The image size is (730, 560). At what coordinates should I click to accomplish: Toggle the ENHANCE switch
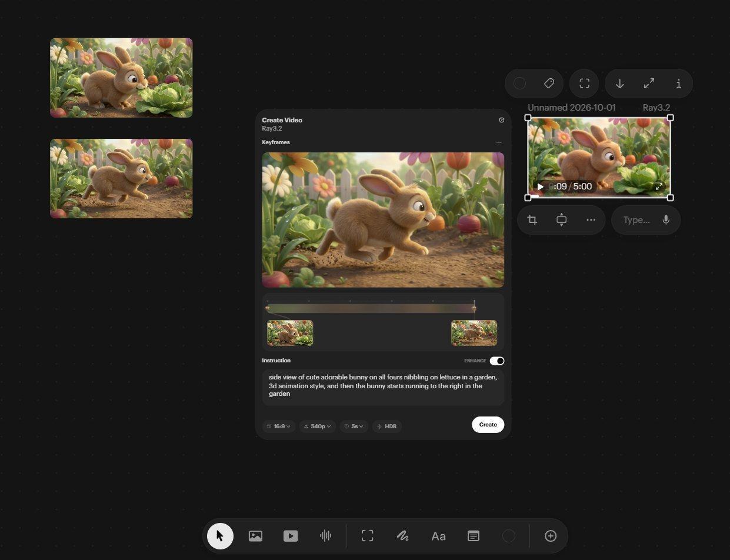497,361
